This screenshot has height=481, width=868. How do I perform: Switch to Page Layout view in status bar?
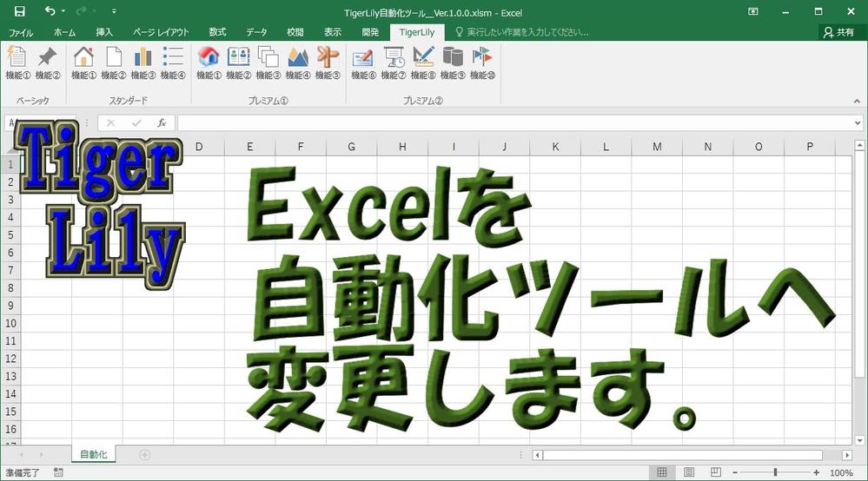[x=689, y=472]
